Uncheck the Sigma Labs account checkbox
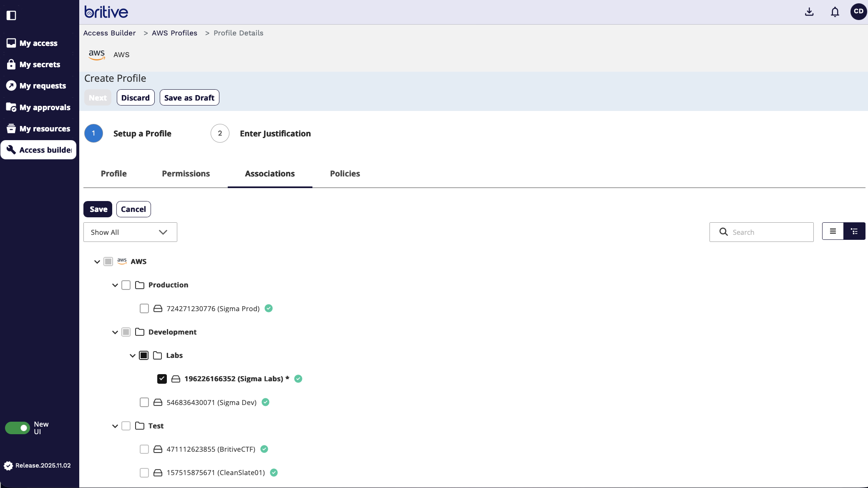Screen dimensions: 868x488 [x=162, y=379]
